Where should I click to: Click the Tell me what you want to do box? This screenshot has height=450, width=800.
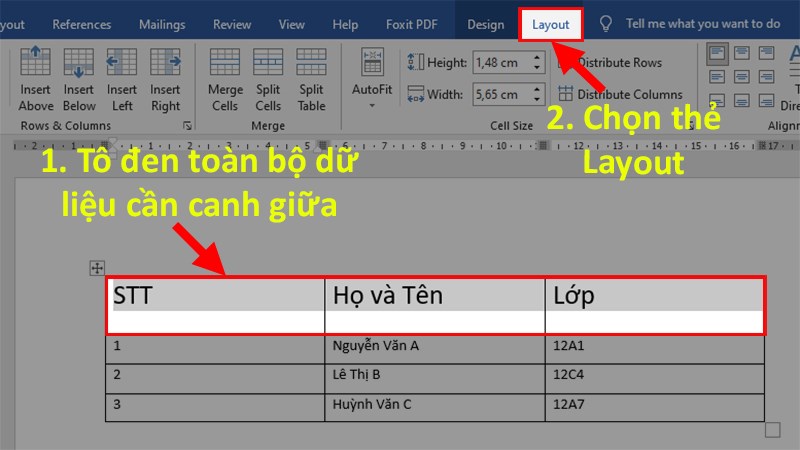coord(703,24)
